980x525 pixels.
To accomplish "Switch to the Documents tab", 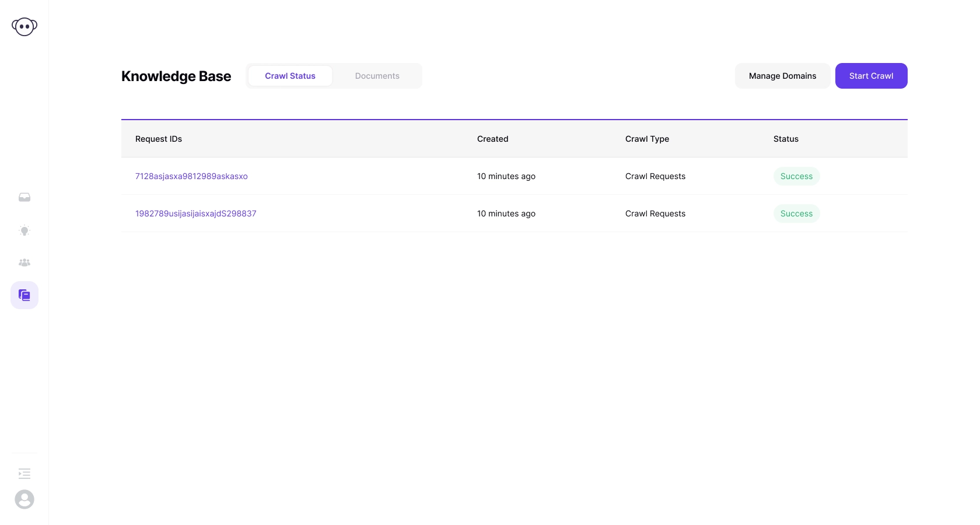I will (x=377, y=76).
